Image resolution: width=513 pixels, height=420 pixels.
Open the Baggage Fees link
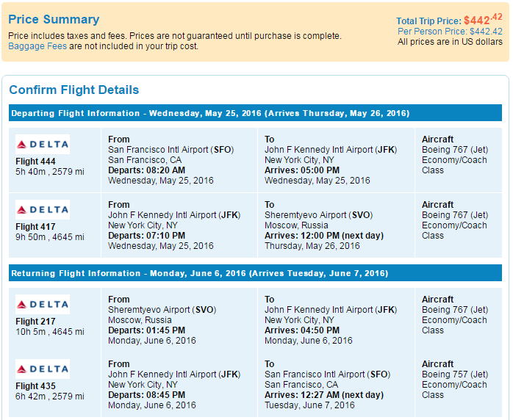tap(37, 46)
